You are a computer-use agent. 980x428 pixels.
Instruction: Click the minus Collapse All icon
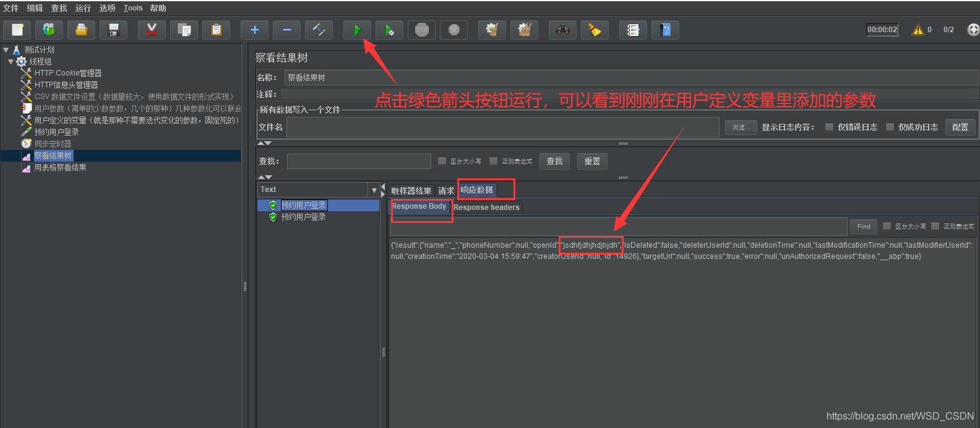[x=287, y=30]
